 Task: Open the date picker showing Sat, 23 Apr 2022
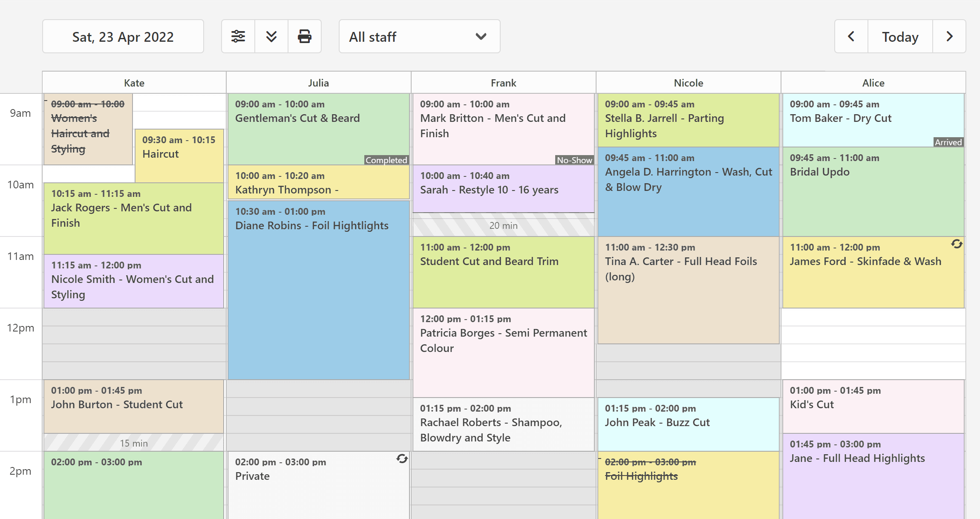pyautogui.click(x=123, y=36)
